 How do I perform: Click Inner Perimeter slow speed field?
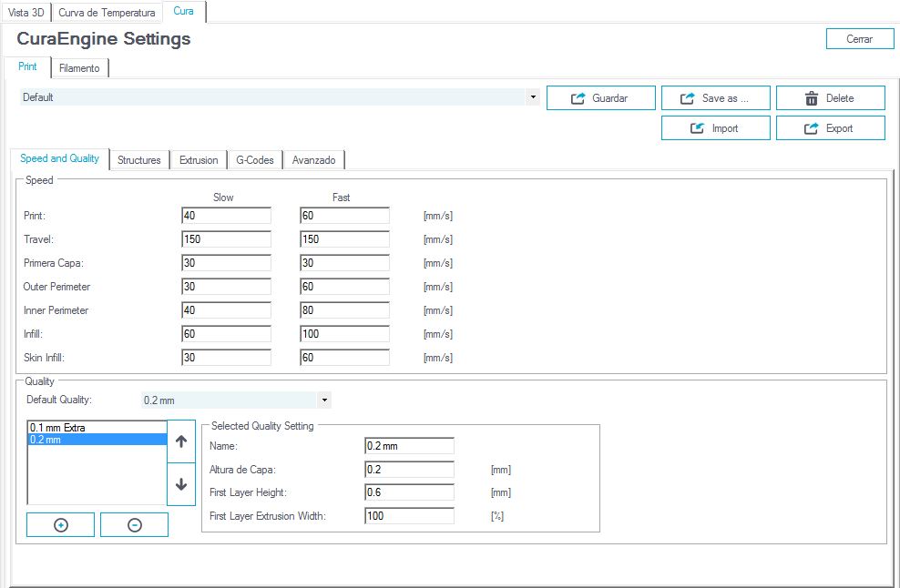[x=226, y=310]
